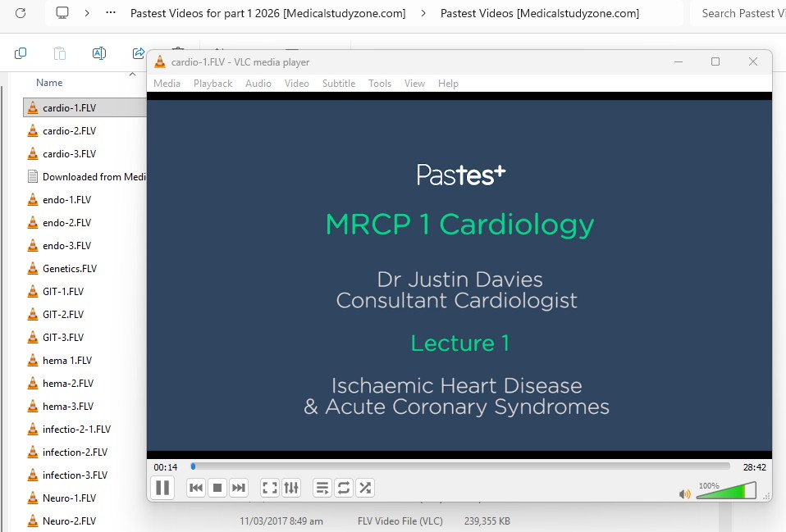Open breadcrumb 'Pastest Videos for part 1 2026'

point(267,13)
